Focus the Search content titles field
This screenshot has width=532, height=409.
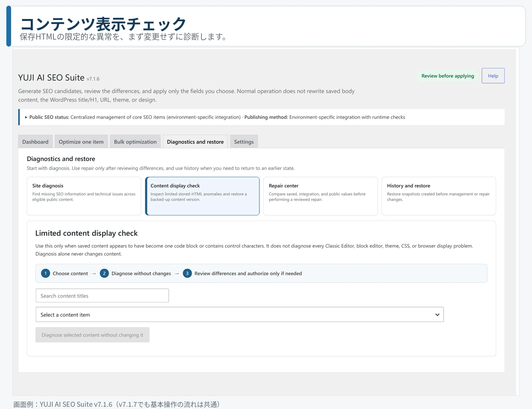pyautogui.click(x=102, y=295)
